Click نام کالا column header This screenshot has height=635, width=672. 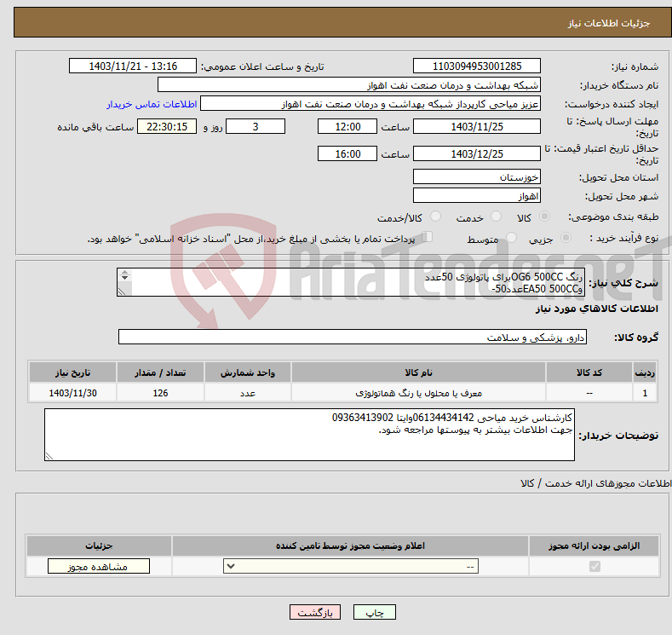pyautogui.click(x=418, y=372)
